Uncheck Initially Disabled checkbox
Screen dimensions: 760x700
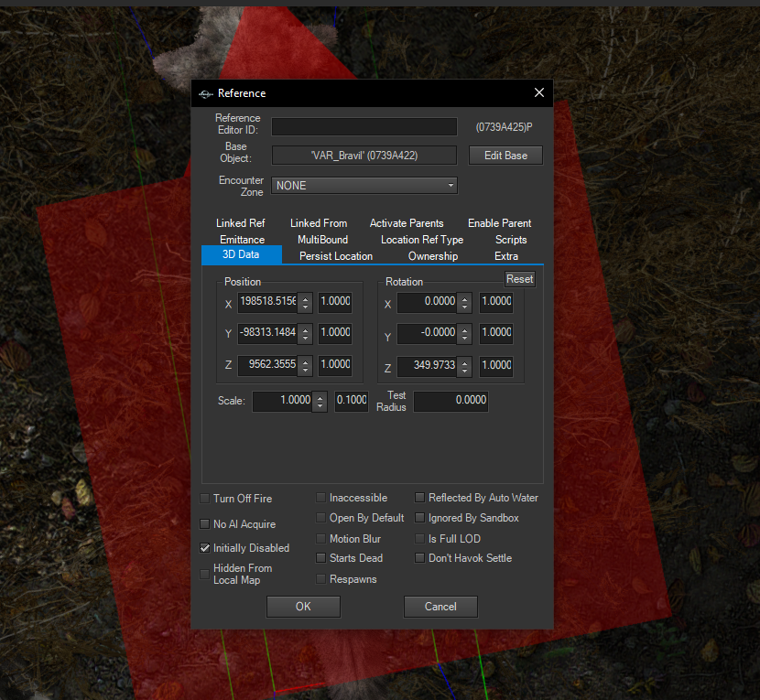pyautogui.click(x=205, y=548)
